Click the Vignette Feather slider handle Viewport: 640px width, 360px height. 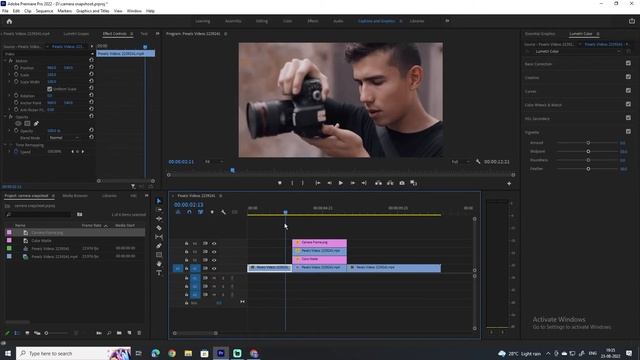pyautogui.click(x=588, y=169)
